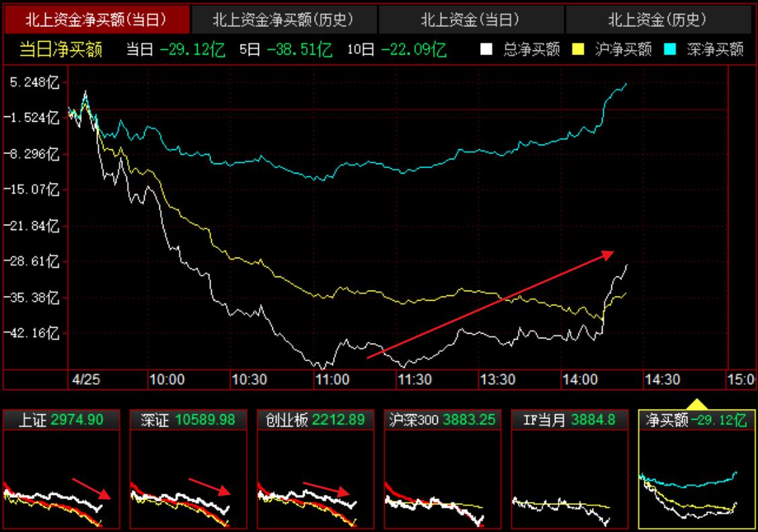Click the 上证 2974.90 header label
This screenshot has height=532, width=758.
(x=61, y=420)
